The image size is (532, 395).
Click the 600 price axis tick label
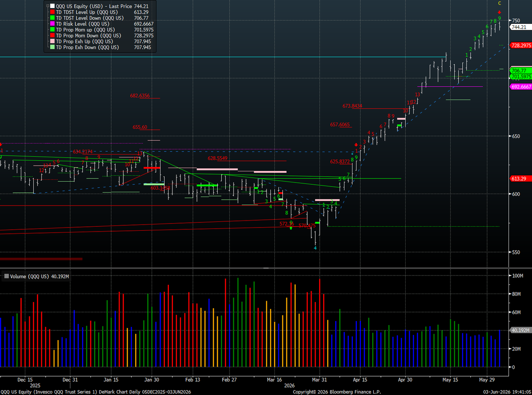[516, 194]
